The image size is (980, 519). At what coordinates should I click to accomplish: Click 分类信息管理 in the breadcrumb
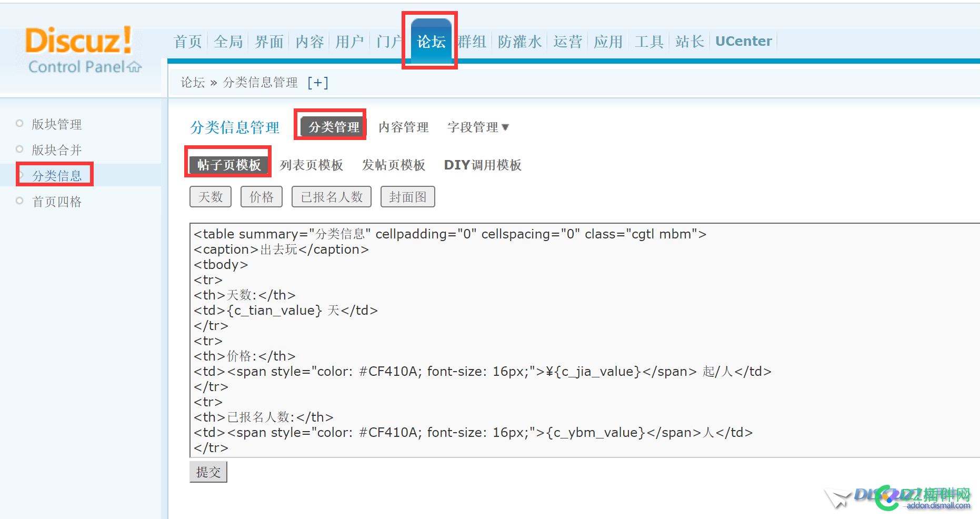261,83
